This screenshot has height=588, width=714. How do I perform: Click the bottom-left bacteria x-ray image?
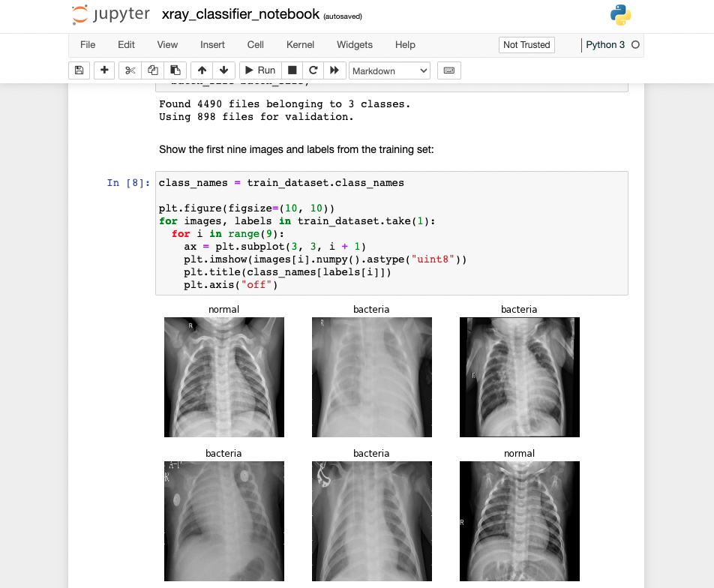[224, 521]
